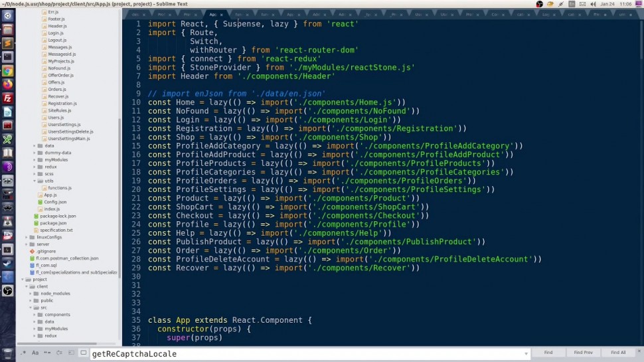The width and height of the screenshot is (644, 362).
Task: Click the in-selection icon in find bar
Action: [70, 353]
